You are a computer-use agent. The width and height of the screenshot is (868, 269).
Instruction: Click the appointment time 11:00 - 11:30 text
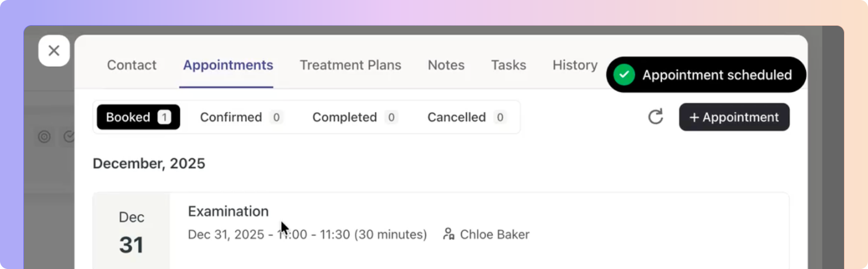[307, 235]
